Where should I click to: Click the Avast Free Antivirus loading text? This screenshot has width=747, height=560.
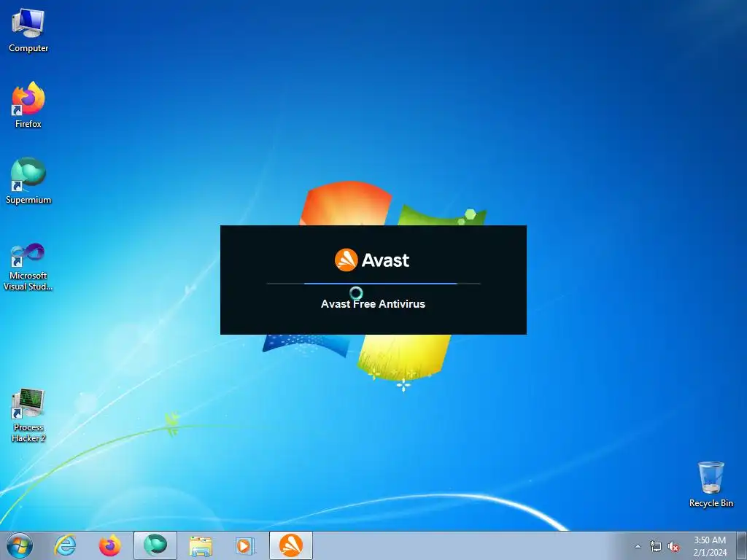click(x=373, y=304)
